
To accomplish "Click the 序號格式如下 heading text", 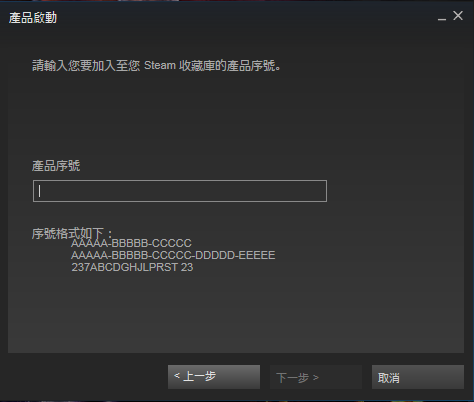I will 72,234.
